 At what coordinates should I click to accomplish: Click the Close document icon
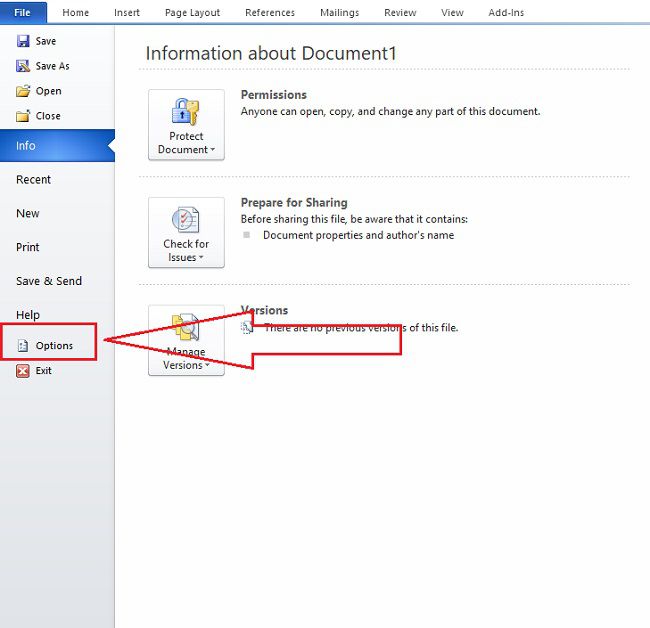coord(23,116)
